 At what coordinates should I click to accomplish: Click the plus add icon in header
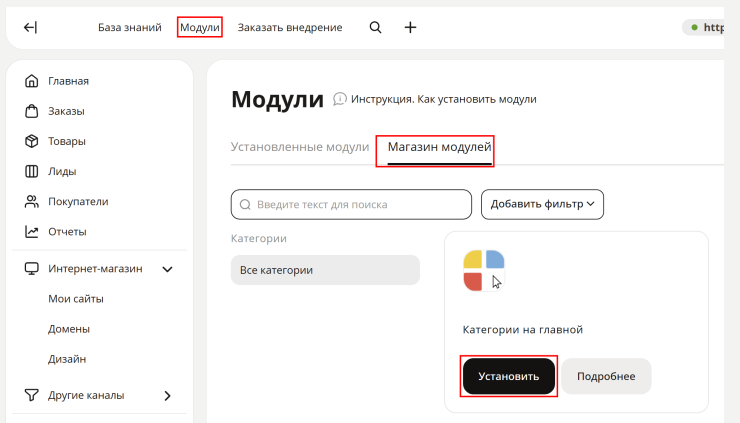coord(411,27)
